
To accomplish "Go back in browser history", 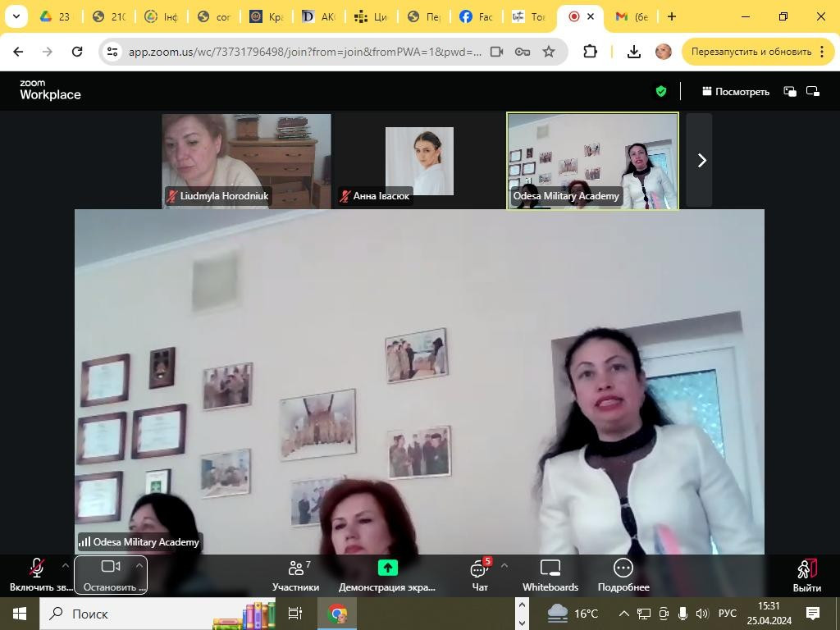I will [x=18, y=52].
